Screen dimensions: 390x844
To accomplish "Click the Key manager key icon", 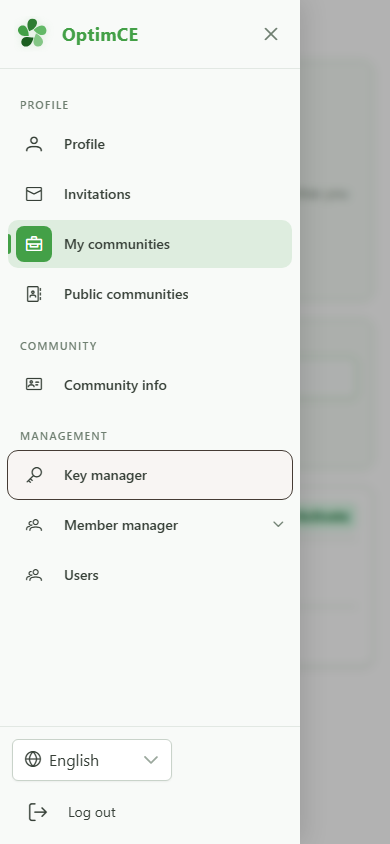I will click(x=34, y=475).
